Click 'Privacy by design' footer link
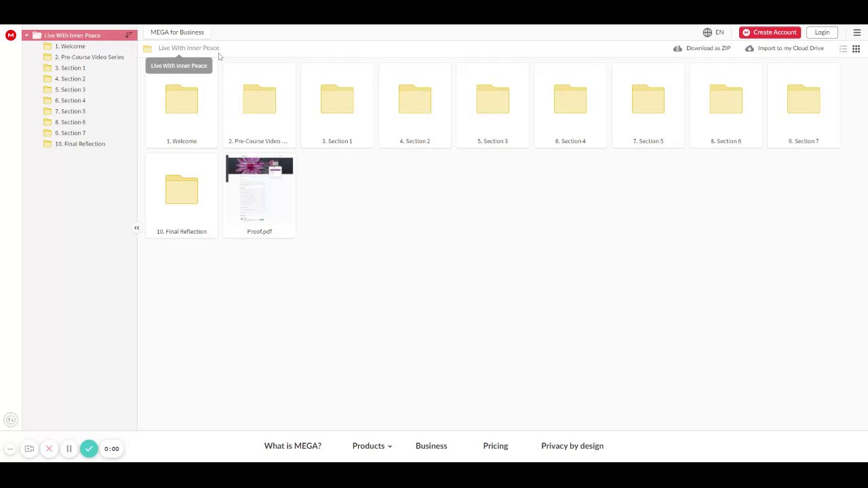This screenshot has height=488, width=868. [x=572, y=446]
